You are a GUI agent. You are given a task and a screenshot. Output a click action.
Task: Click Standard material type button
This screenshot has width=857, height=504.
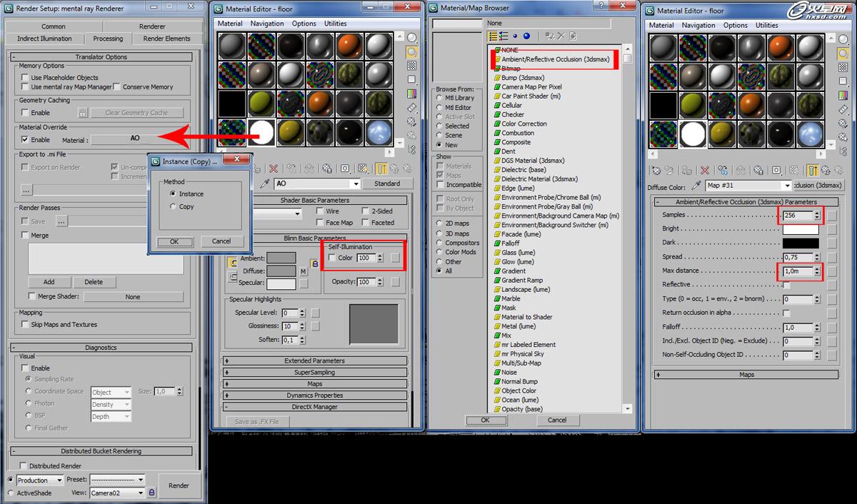387,183
